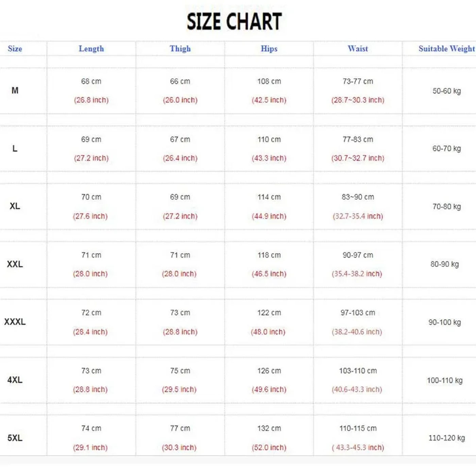The image size is (476, 476).
Task: Click the 5XL size row label
Action: click(15, 438)
